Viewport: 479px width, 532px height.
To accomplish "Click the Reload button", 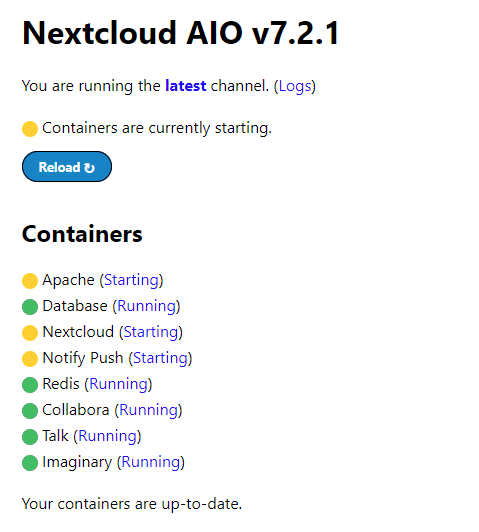I will (x=67, y=167).
